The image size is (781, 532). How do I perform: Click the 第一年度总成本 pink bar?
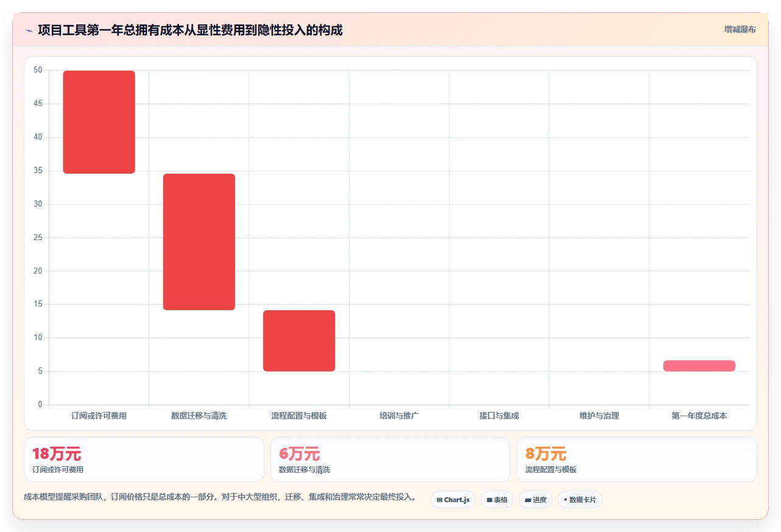[x=699, y=366]
